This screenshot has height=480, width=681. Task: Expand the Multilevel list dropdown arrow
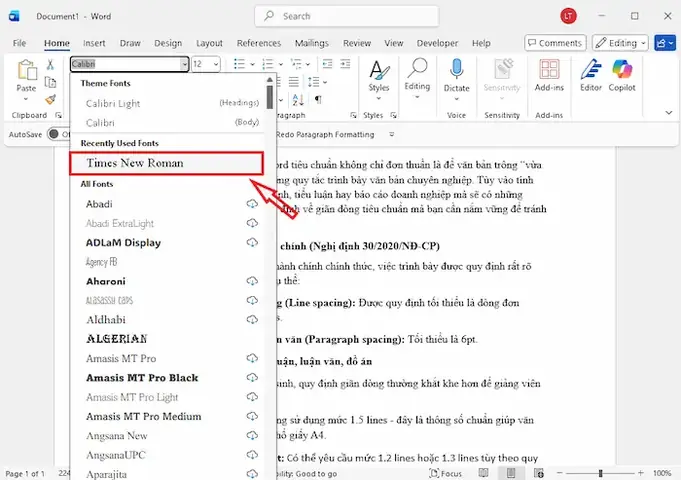[308, 64]
